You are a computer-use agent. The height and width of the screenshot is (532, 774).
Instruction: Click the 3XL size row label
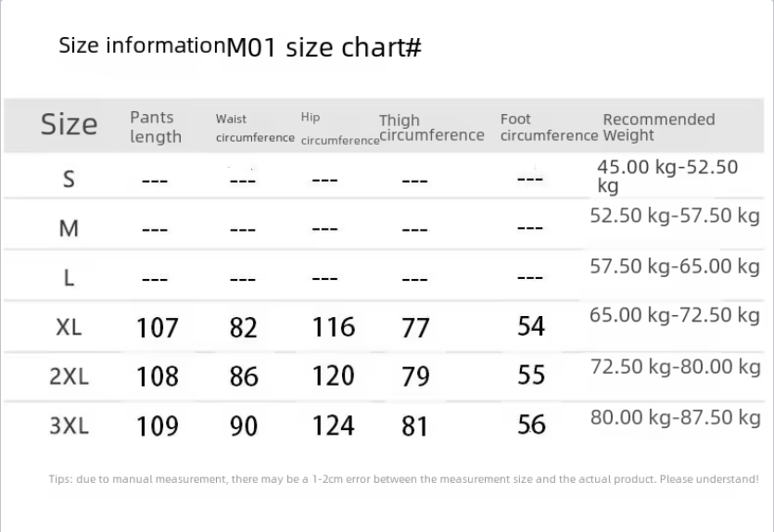[69, 425]
